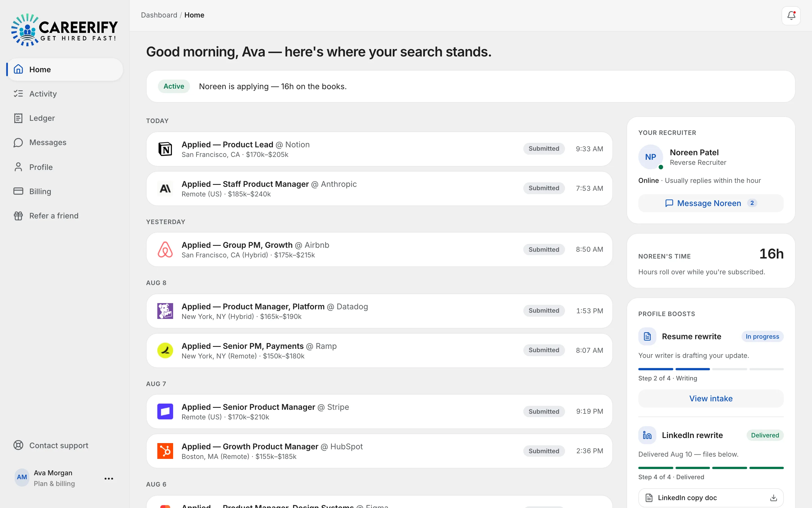The image size is (812, 508).
Task: Click the Message Noreen button
Action: tap(711, 203)
